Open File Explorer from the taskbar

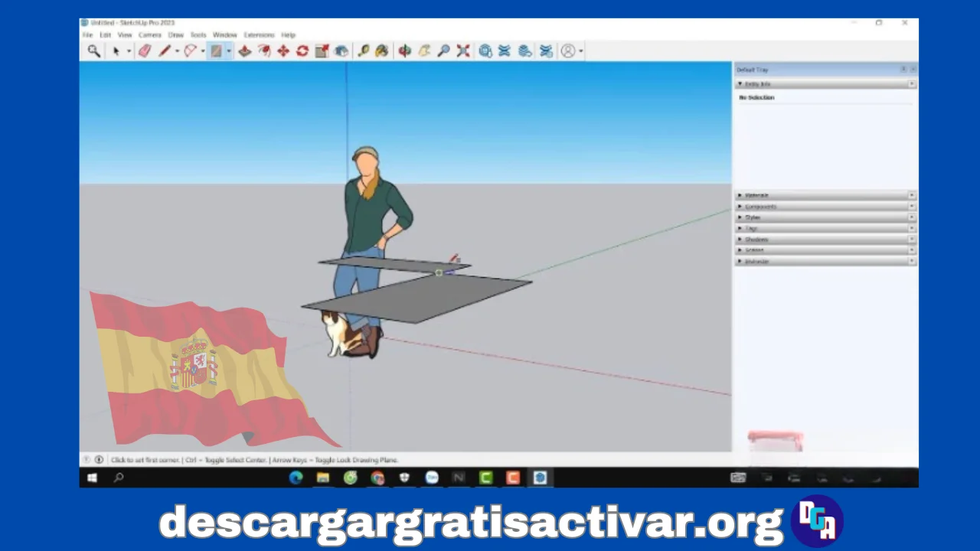pyautogui.click(x=323, y=478)
